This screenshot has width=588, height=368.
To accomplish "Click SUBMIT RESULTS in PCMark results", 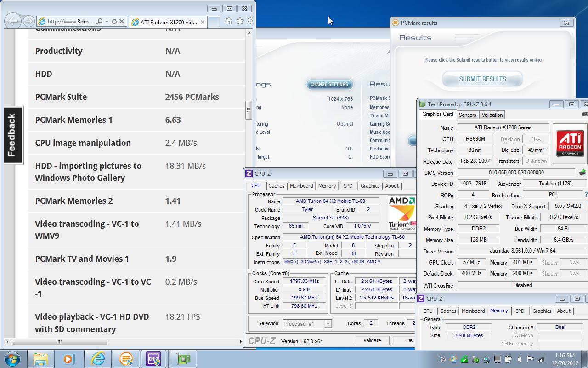I will [x=482, y=79].
